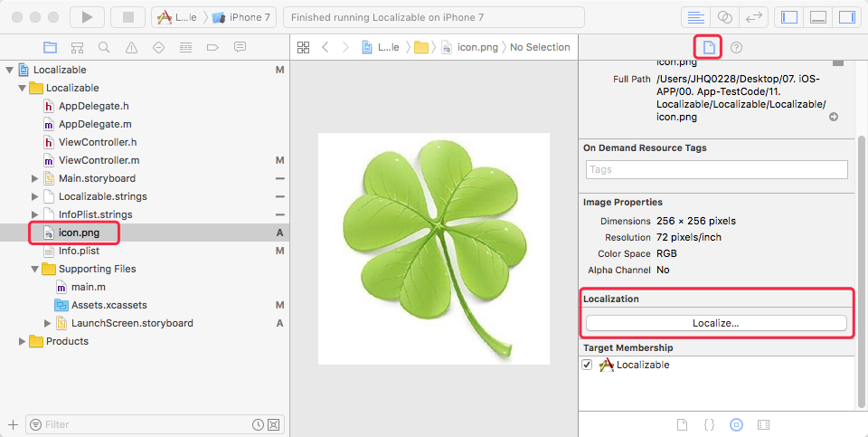Click the Run (play) button
Viewport: 868px width, 437px height.
pyautogui.click(x=87, y=17)
